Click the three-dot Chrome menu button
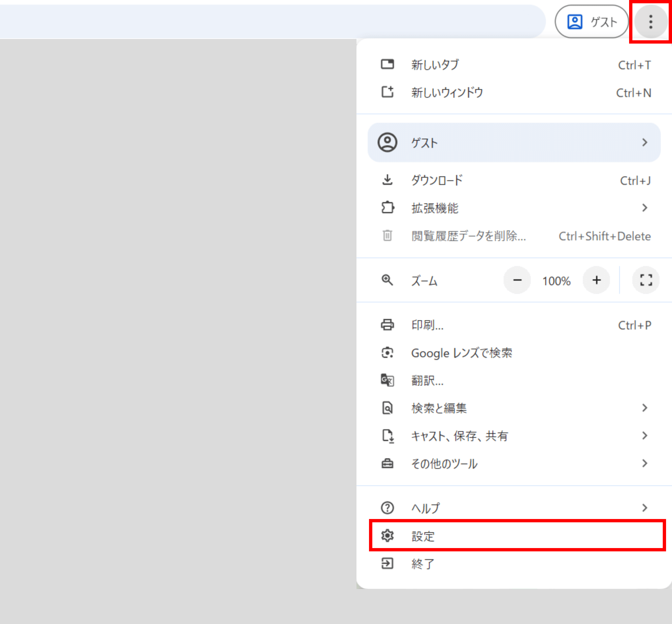This screenshot has height=624, width=672. (x=651, y=21)
